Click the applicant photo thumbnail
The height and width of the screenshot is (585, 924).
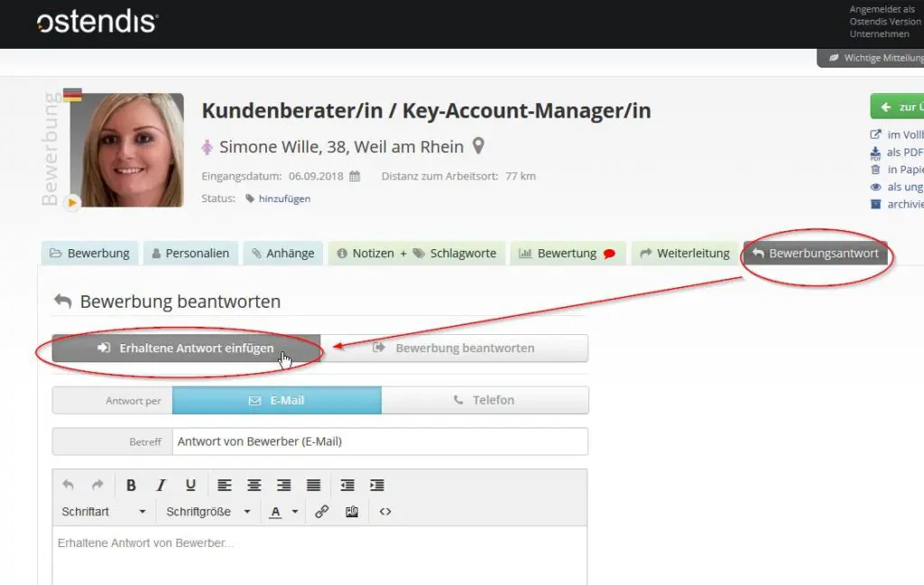click(x=126, y=150)
